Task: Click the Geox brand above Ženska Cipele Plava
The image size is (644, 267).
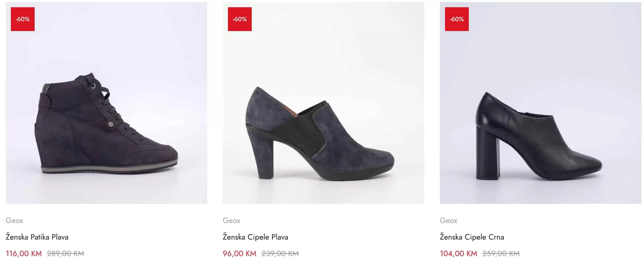Action: click(x=232, y=220)
